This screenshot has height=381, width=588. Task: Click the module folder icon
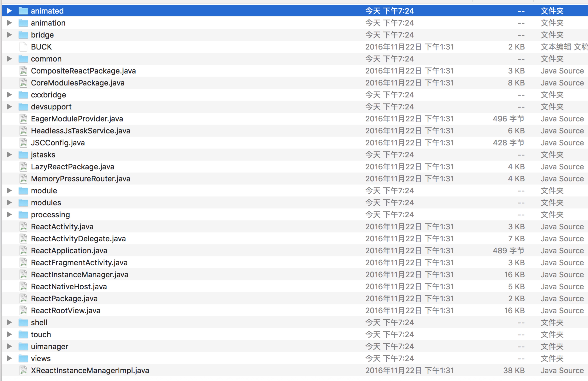[23, 190]
